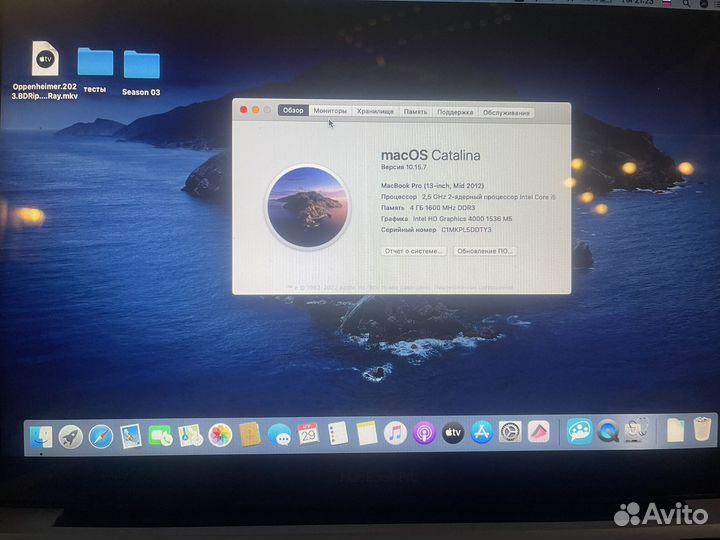Open pink app icon beside System Preferences
The height and width of the screenshot is (540, 720).
click(x=539, y=432)
